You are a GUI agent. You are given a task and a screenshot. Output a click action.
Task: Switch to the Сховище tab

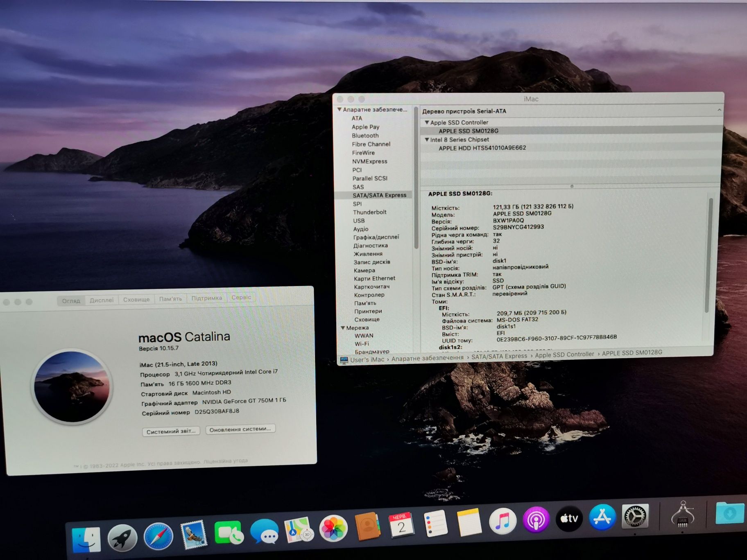tap(136, 300)
